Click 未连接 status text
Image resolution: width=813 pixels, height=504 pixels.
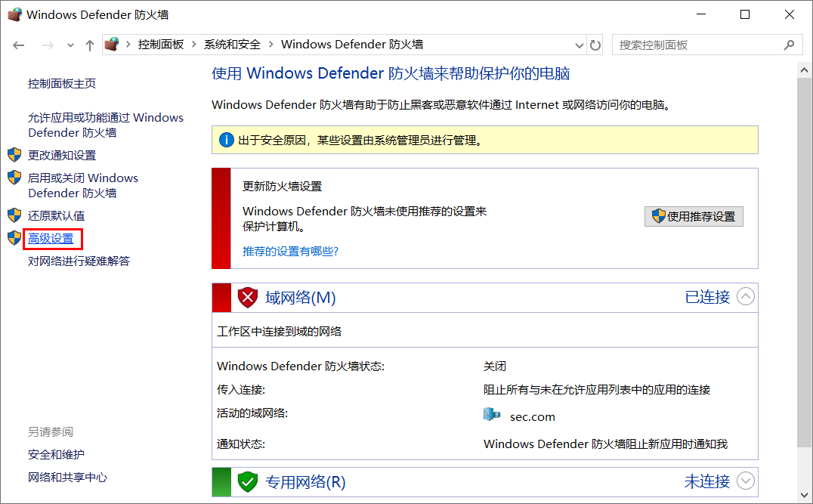tap(707, 481)
